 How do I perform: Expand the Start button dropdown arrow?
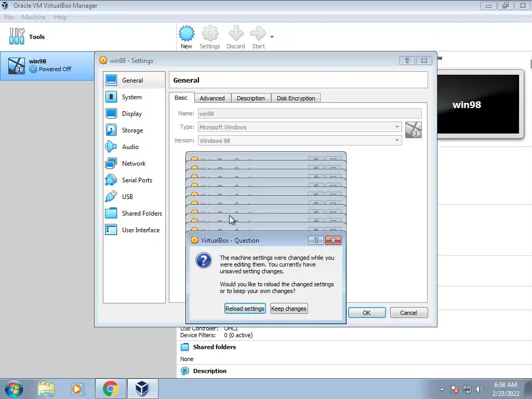tap(272, 37)
